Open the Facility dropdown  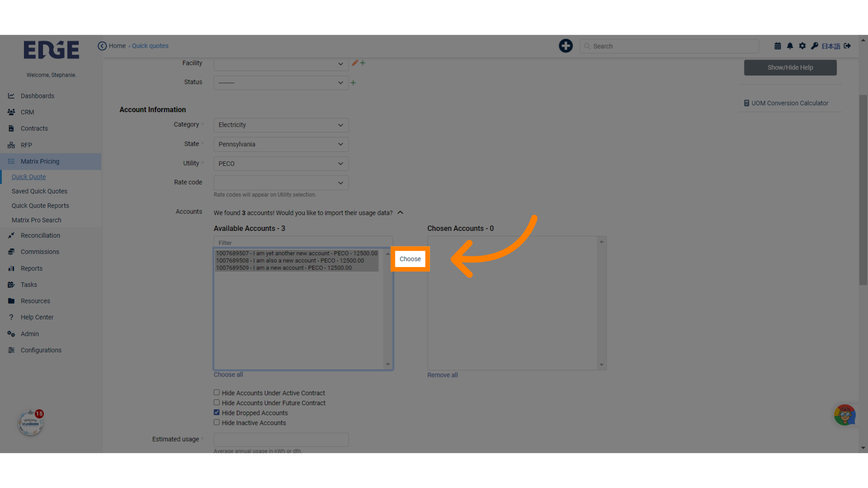[281, 64]
